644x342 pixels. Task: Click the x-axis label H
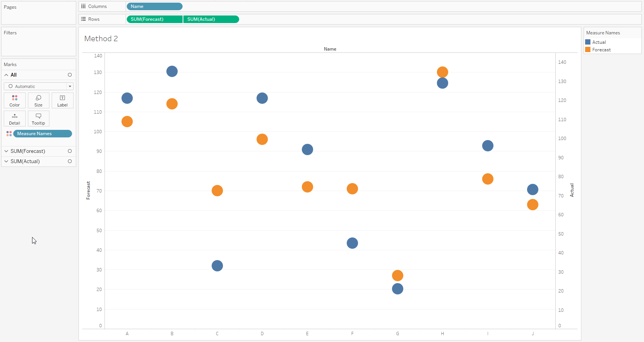pos(443,334)
